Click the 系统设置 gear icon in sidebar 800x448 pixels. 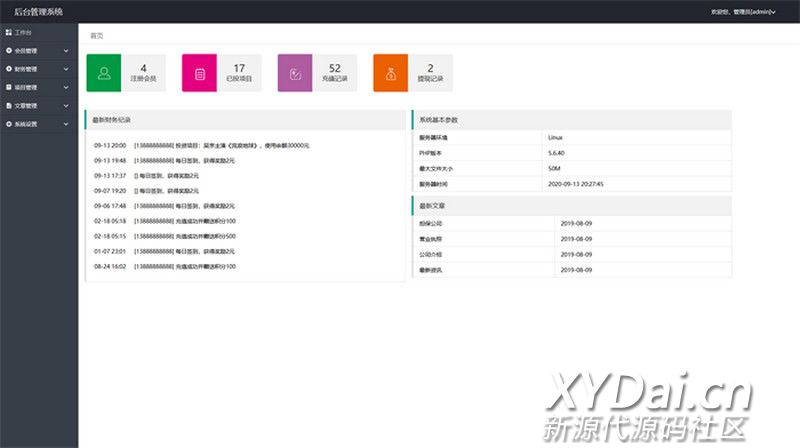(x=9, y=124)
